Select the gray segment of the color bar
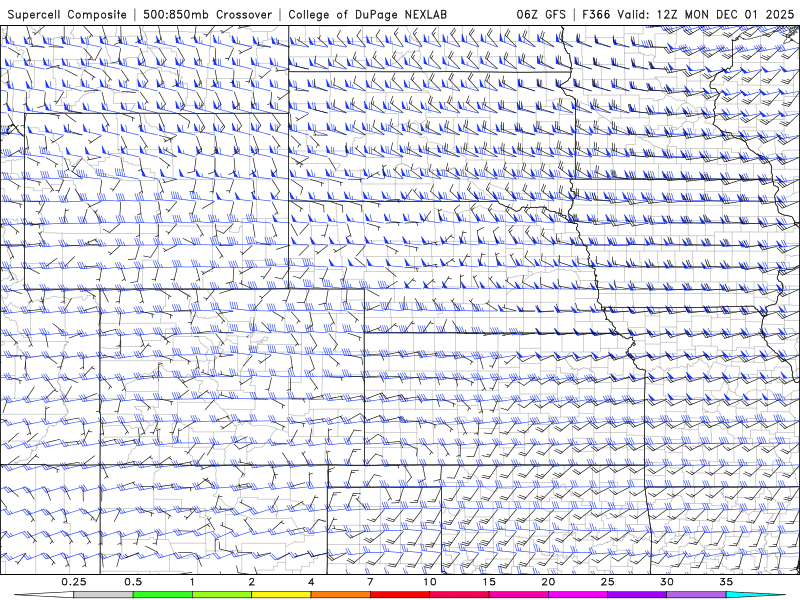The height and width of the screenshot is (600, 800). click(x=104, y=595)
